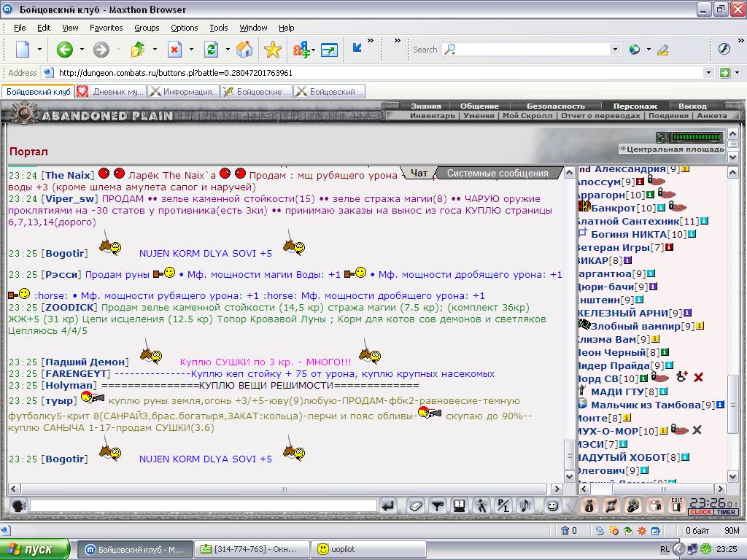This screenshot has width=747, height=560.
Task: Send chat message with the return arrow icon
Action: coord(388,506)
